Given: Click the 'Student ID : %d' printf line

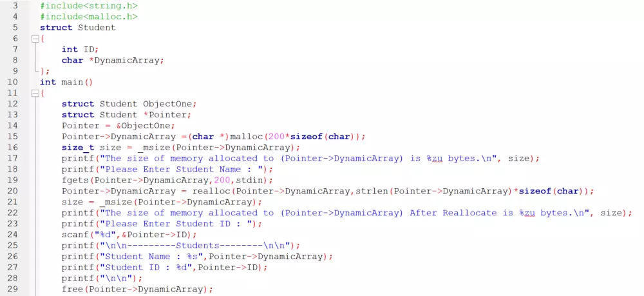Looking at the screenshot, I should [x=165, y=267].
